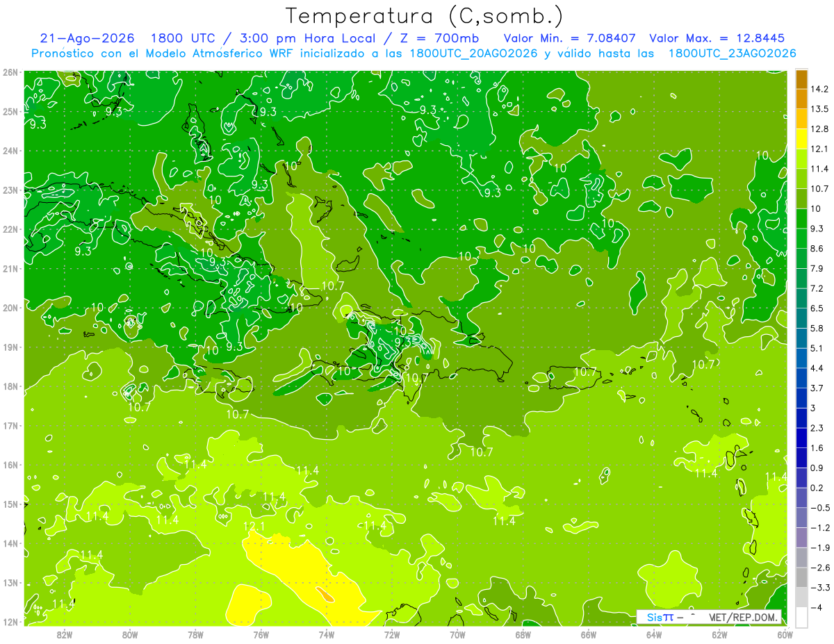
Task: Click the '70W' longitude axis label
Action: (457, 634)
